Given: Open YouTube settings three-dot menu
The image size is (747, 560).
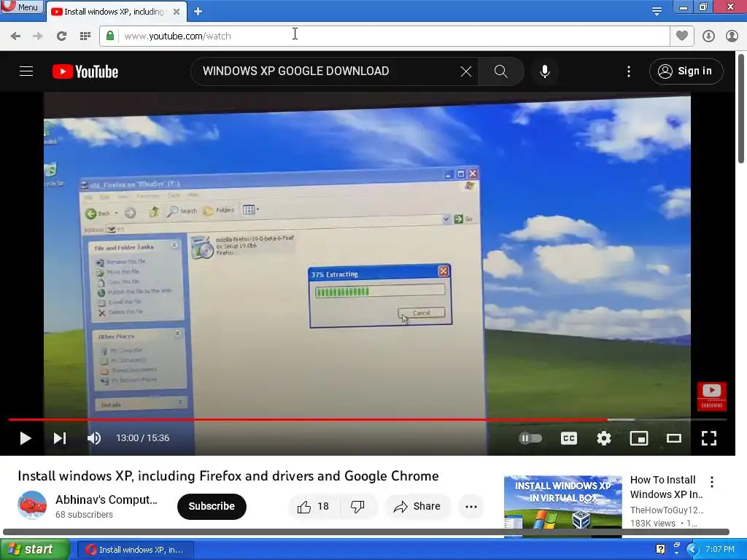Looking at the screenshot, I should tap(629, 71).
